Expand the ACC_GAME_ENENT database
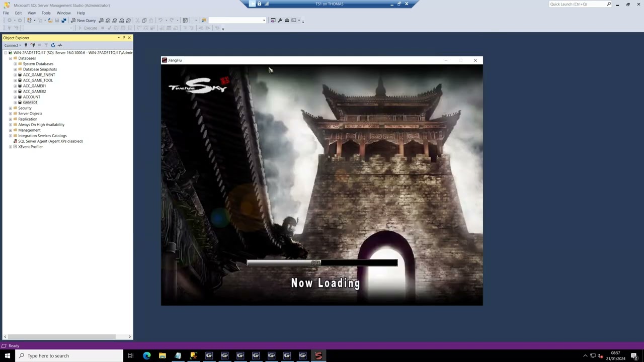 pos(15,75)
